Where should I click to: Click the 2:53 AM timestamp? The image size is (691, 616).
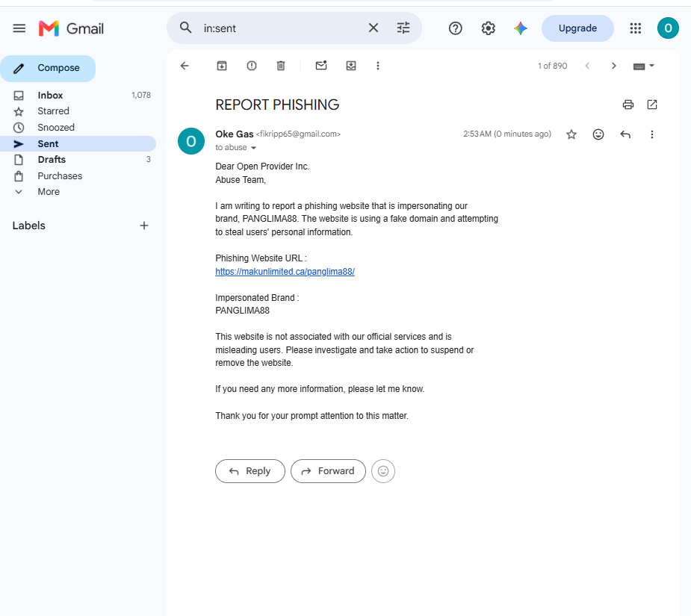tap(506, 134)
